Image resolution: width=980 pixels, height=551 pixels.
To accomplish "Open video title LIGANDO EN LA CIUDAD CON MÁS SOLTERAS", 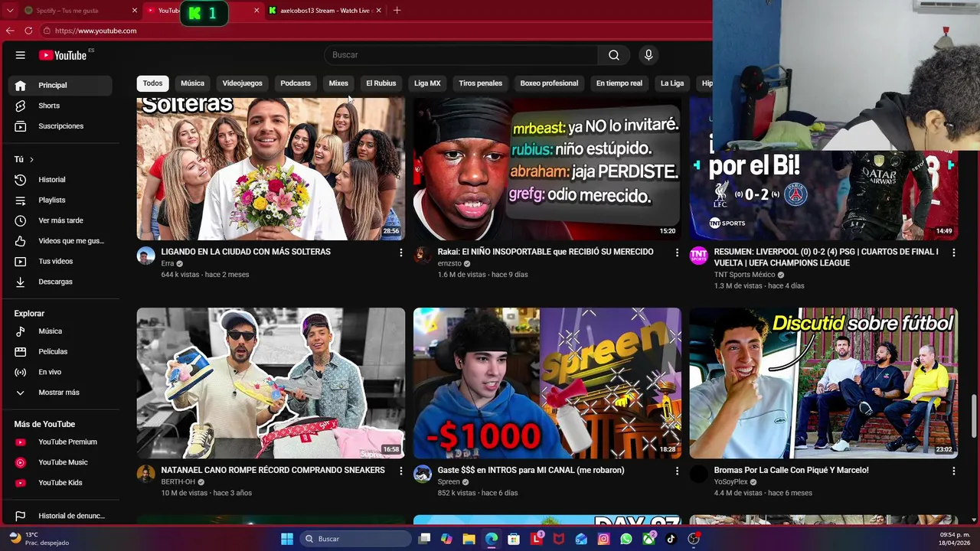I will pos(246,252).
